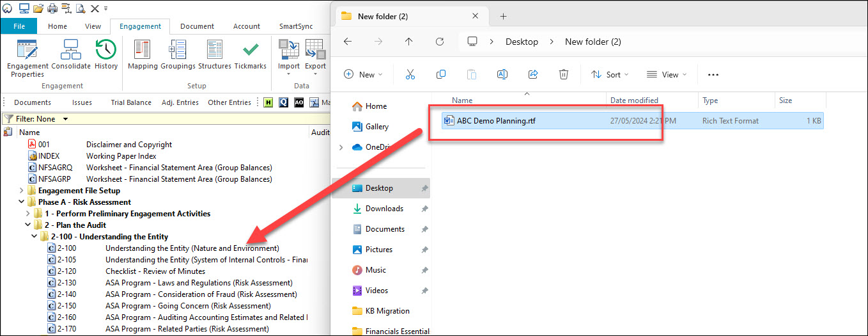Switch to the Document ribbon tab
This screenshot has width=868, height=336.
pos(197,26)
